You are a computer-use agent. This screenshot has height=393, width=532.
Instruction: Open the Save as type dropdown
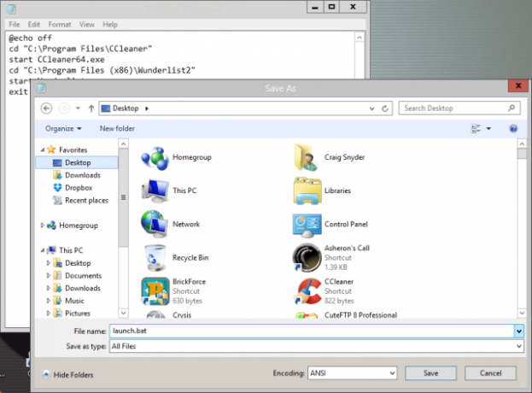click(316, 346)
